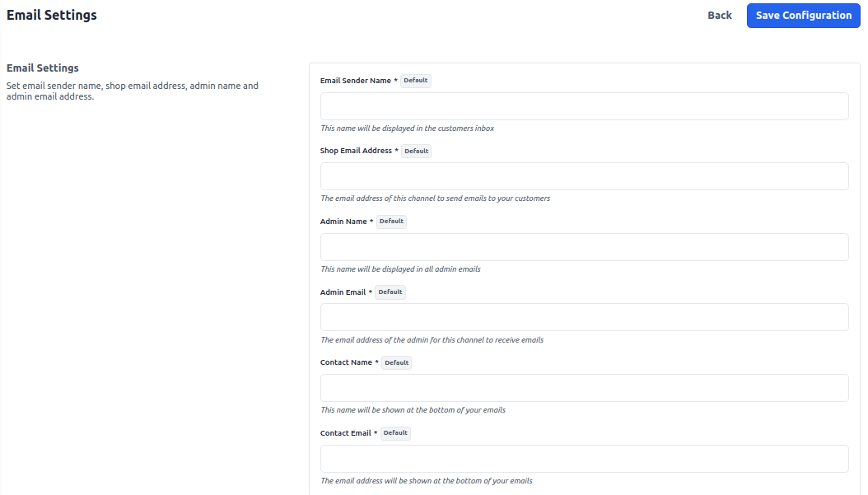Toggle the Default badge for Contact Email
The width and height of the screenshot is (868, 495).
(395, 432)
